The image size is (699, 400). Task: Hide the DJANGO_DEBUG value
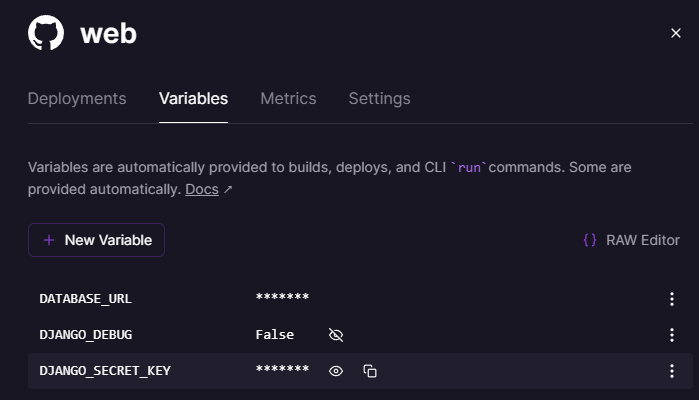coord(336,335)
